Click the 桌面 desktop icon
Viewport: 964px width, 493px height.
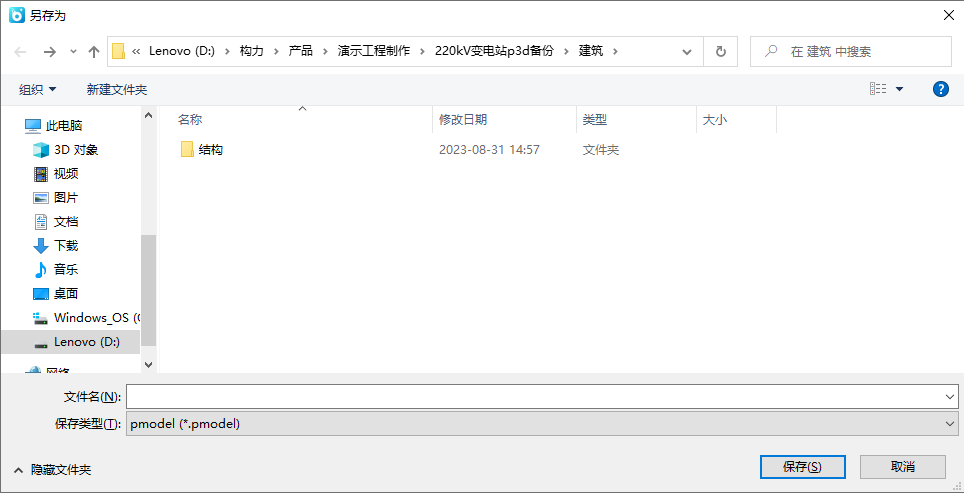coord(41,293)
